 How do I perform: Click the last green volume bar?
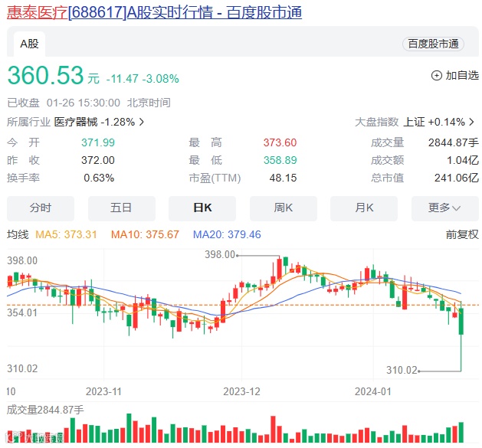click(461, 433)
